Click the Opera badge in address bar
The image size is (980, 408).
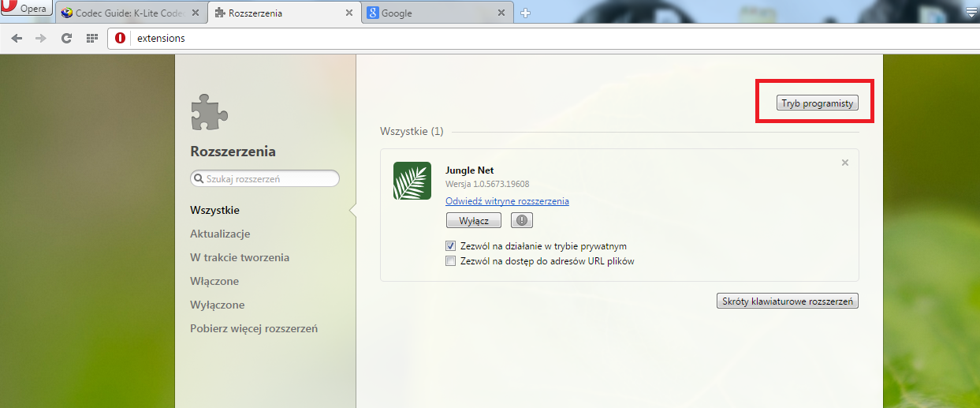(x=120, y=38)
